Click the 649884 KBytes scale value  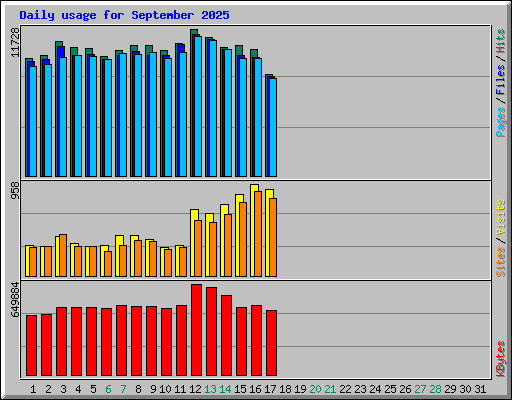pyautogui.click(x=15, y=299)
